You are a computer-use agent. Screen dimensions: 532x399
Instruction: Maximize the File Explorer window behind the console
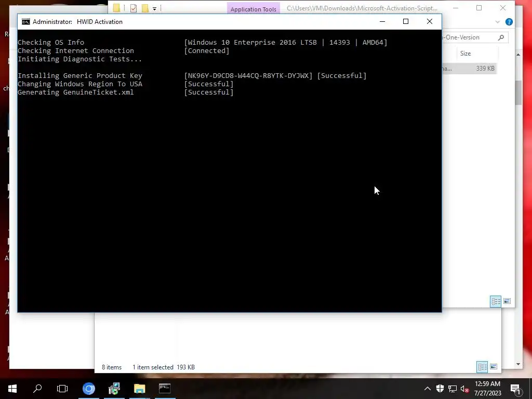point(479,8)
